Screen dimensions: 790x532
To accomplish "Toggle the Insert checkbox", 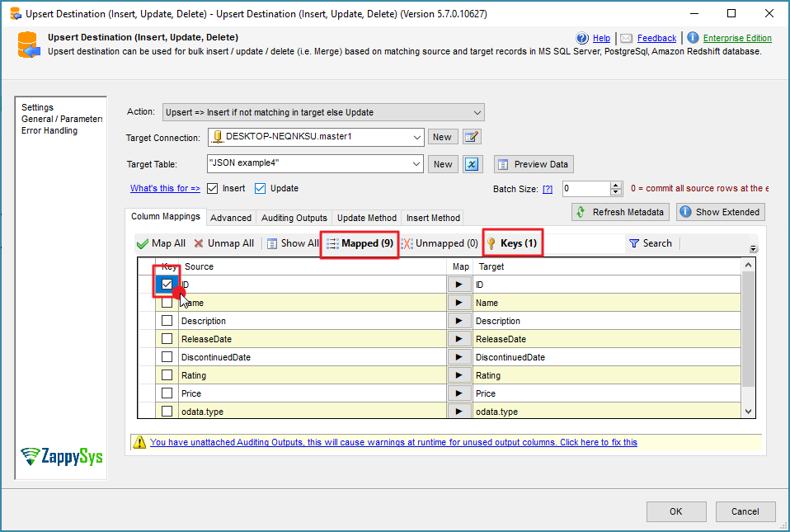I will [212, 188].
